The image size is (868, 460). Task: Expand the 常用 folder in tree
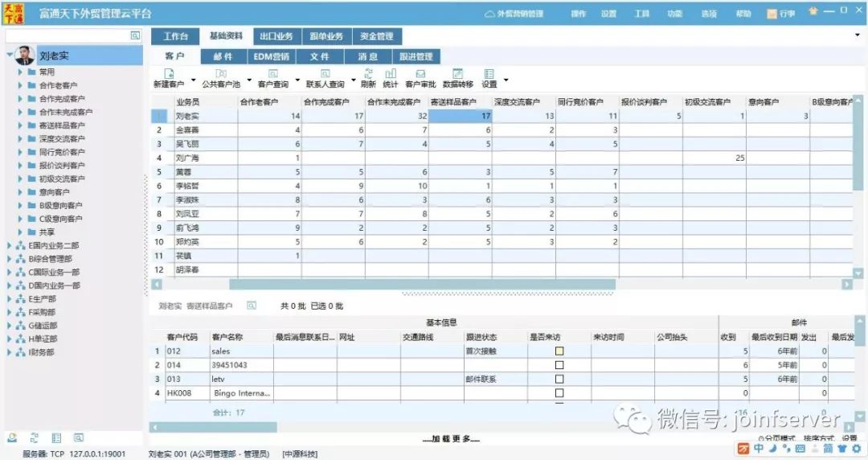20,72
